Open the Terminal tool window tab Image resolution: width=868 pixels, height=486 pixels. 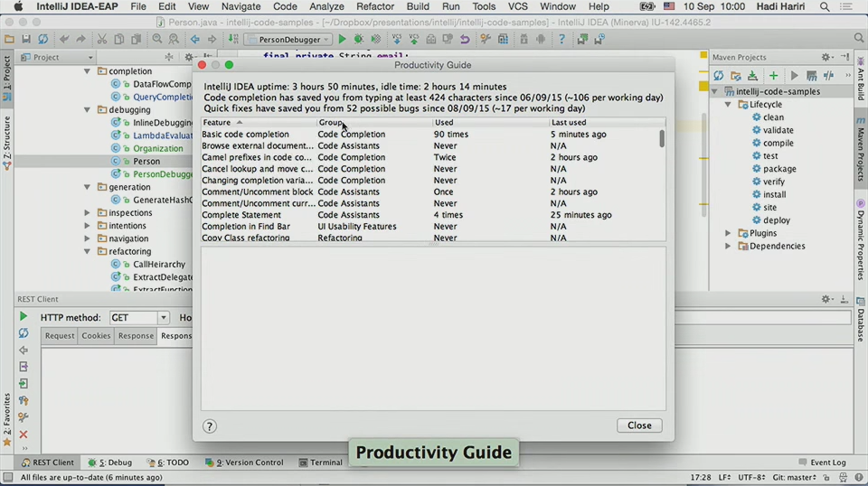[x=320, y=463]
